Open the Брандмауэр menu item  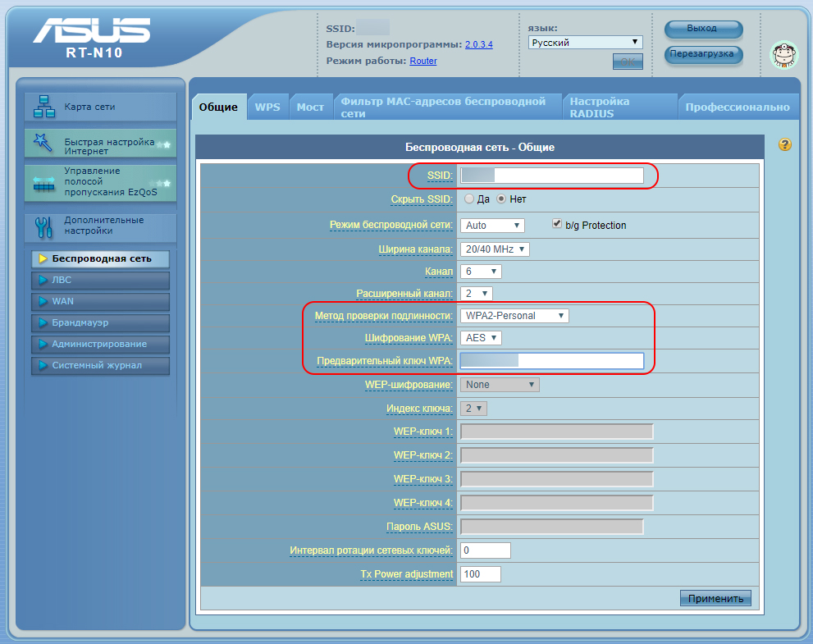pyautogui.click(x=101, y=322)
